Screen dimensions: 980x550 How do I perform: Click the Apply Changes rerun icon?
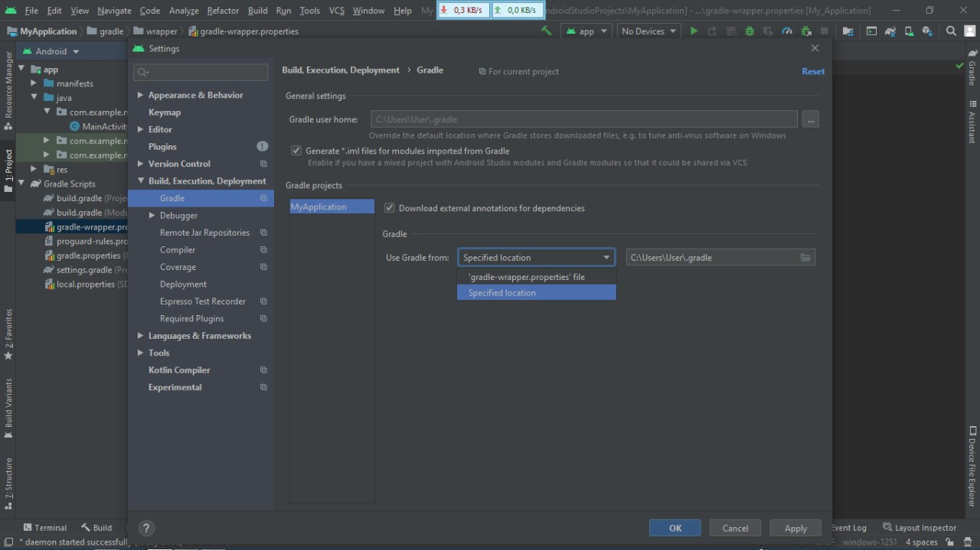click(x=712, y=31)
